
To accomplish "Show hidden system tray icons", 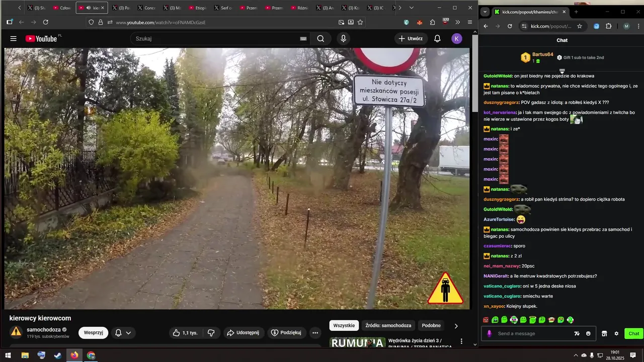I will point(576,355).
